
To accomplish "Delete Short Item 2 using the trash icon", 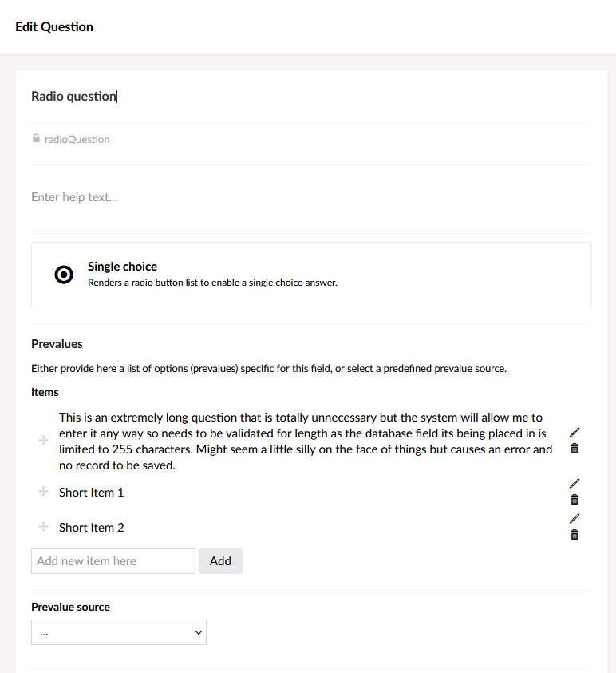I will click(575, 534).
